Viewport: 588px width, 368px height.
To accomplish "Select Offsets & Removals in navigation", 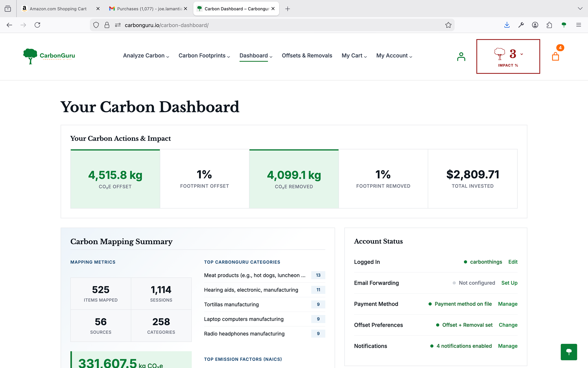I will click(x=307, y=55).
